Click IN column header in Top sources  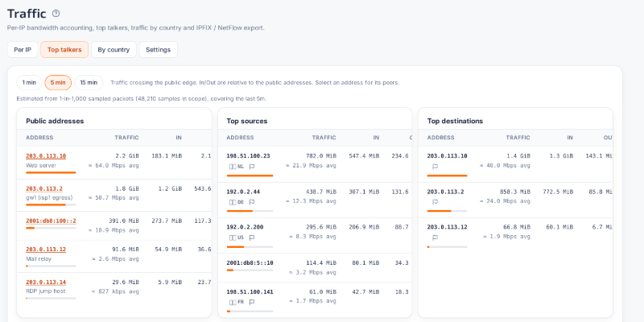[376, 138]
